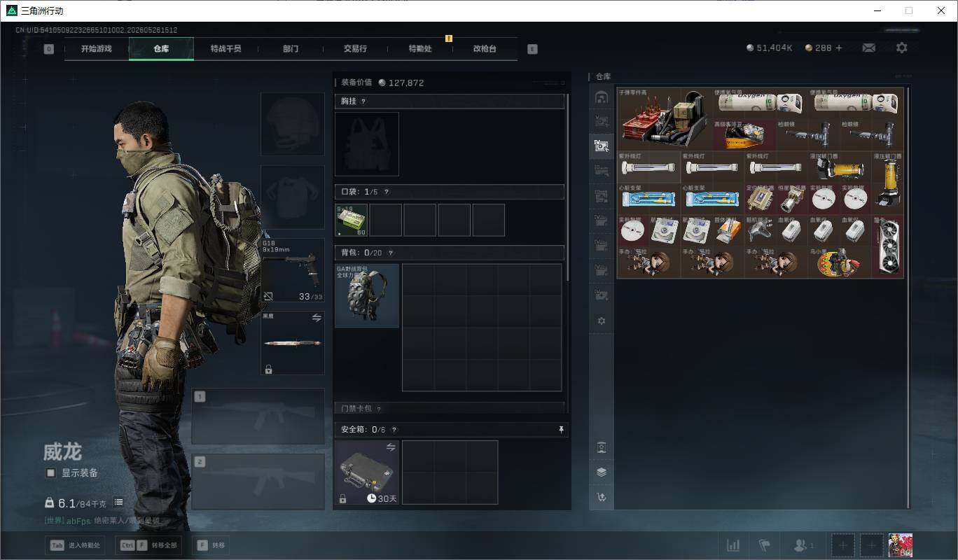This screenshot has width=958, height=560.
Task: Select the 9x19 ammo stack in pockets
Action: [x=351, y=220]
